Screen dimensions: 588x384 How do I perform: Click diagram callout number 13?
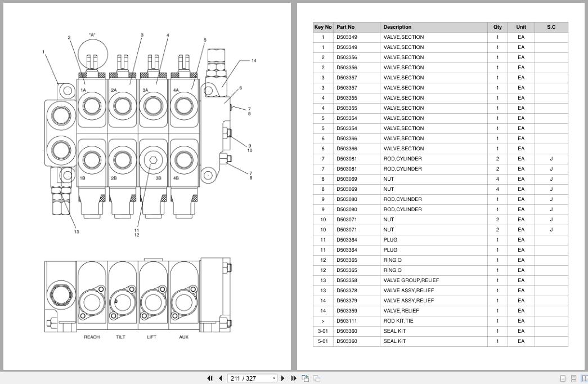[77, 231]
